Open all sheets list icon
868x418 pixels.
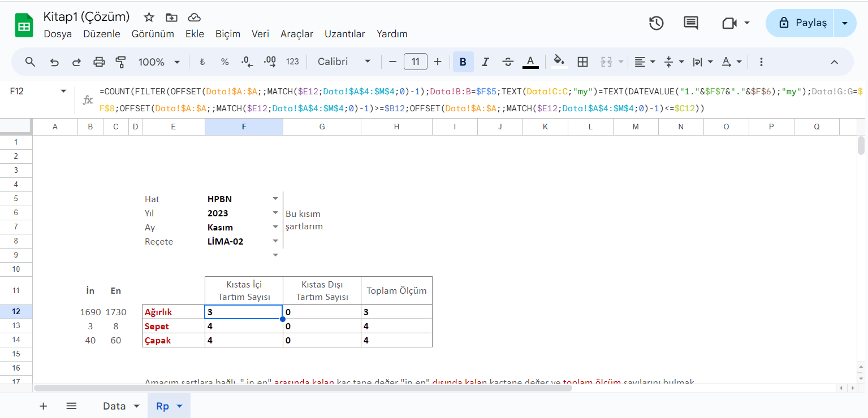click(71, 406)
